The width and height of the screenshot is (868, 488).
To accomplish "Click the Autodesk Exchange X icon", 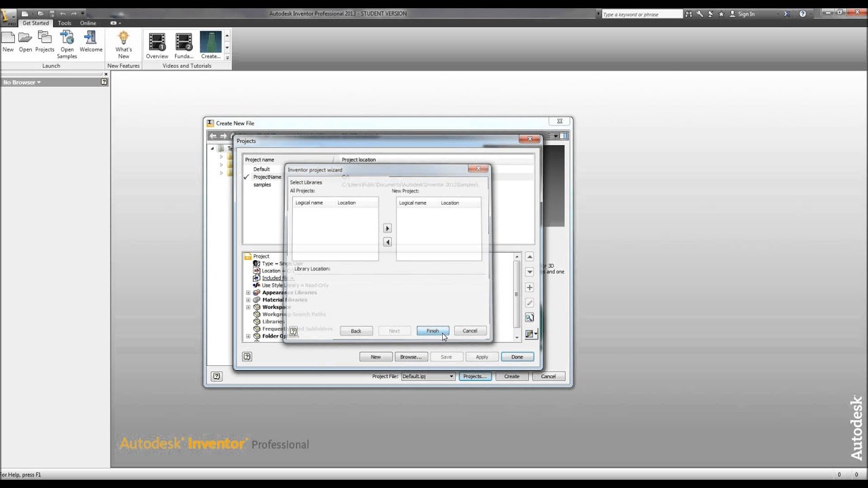I will point(787,14).
